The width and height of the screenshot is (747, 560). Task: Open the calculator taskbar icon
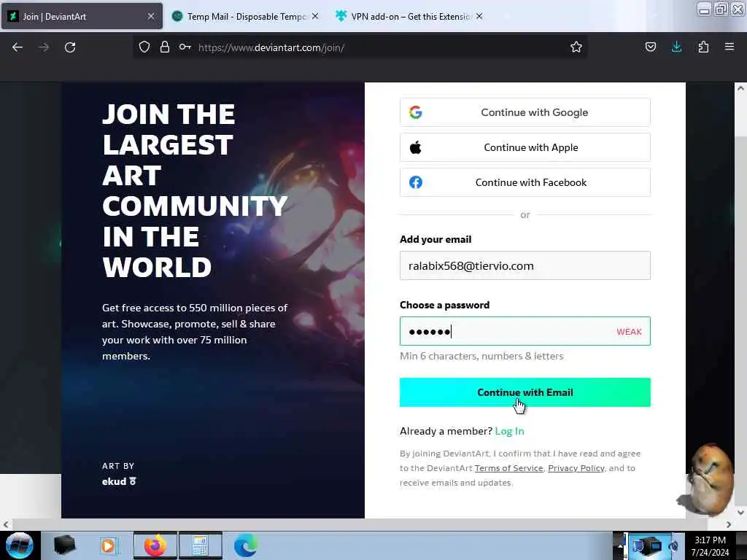coord(201,546)
